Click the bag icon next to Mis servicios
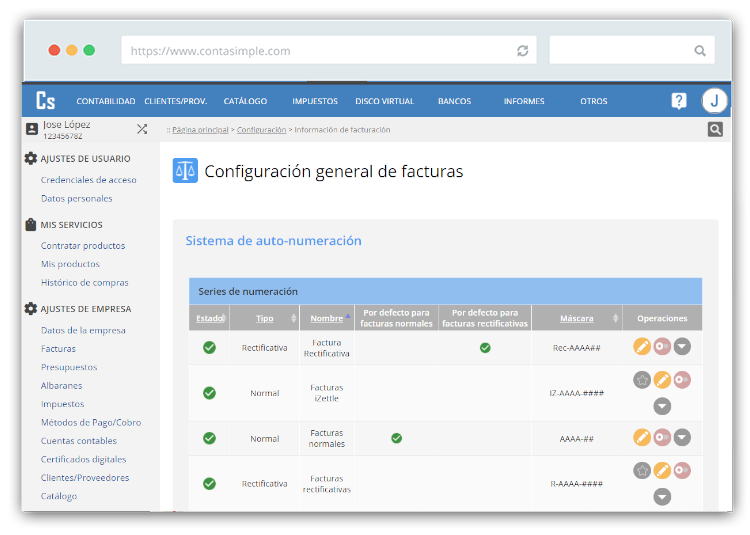The height and width of the screenshot is (535, 750). (x=31, y=224)
